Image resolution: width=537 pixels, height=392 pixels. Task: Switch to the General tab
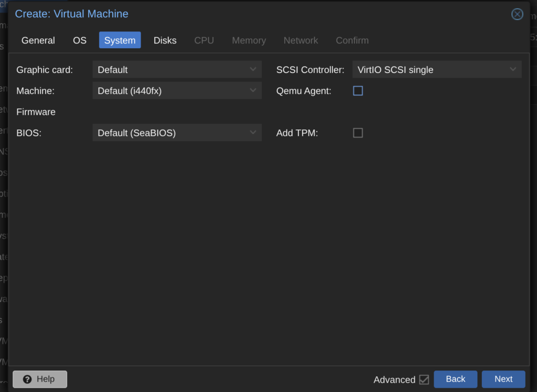[38, 40]
